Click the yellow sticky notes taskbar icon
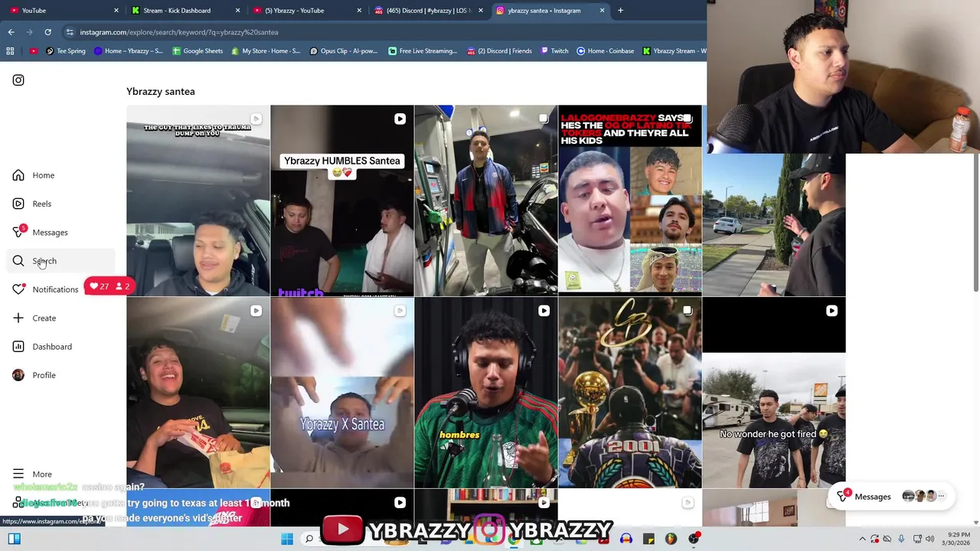 tap(648, 539)
